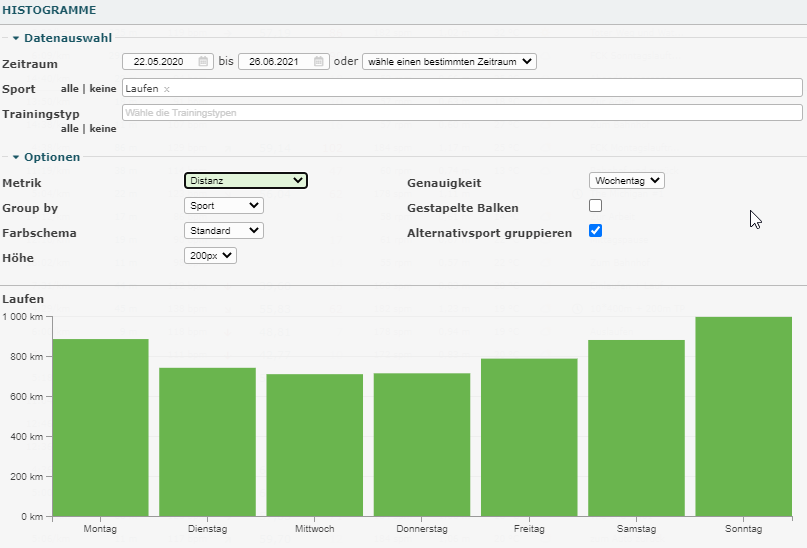Open calendar icon in end date field
807x548 pixels.
click(319, 62)
